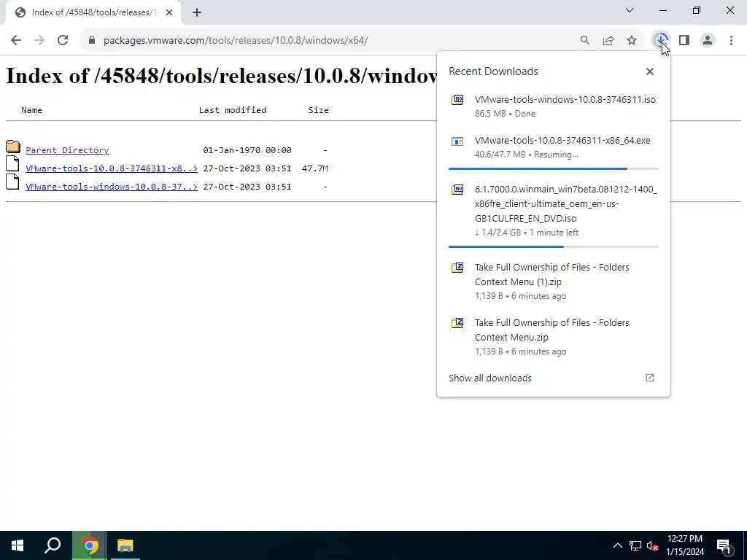
Task: Bookmark this tab with the star icon
Action: 632,41
